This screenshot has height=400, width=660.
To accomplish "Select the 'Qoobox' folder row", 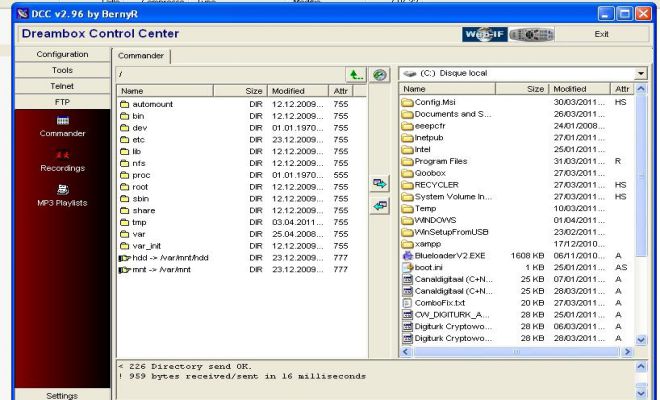I will tap(517, 173).
